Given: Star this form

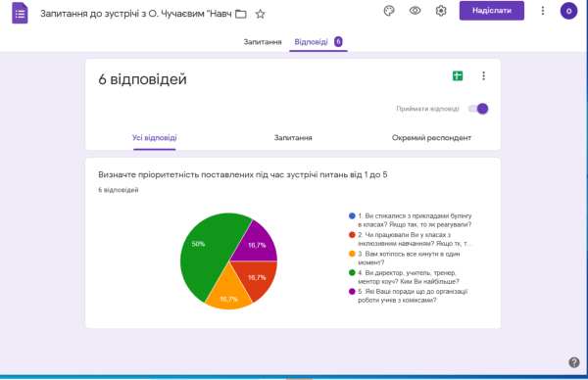Looking at the screenshot, I should [261, 15].
